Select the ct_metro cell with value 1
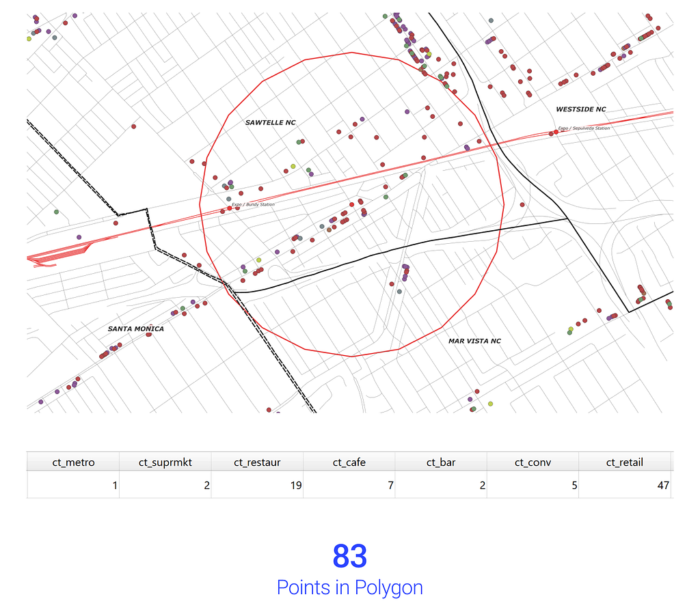Image resolution: width=700 pixels, height=612 pixels. (73, 486)
